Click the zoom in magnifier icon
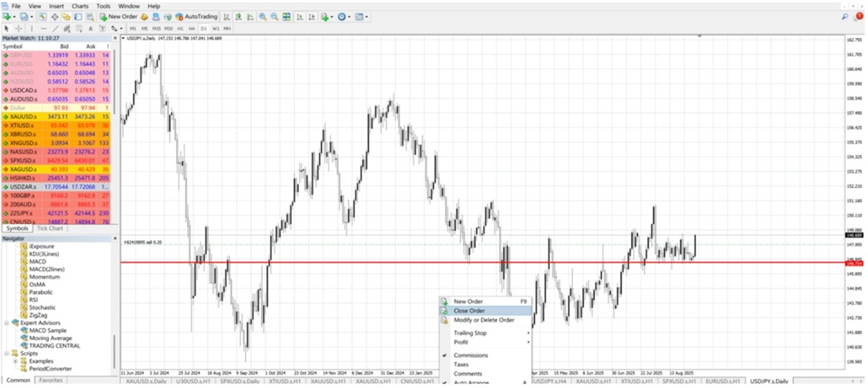This screenshot has height=388, width=868. (x=264, y=17)
